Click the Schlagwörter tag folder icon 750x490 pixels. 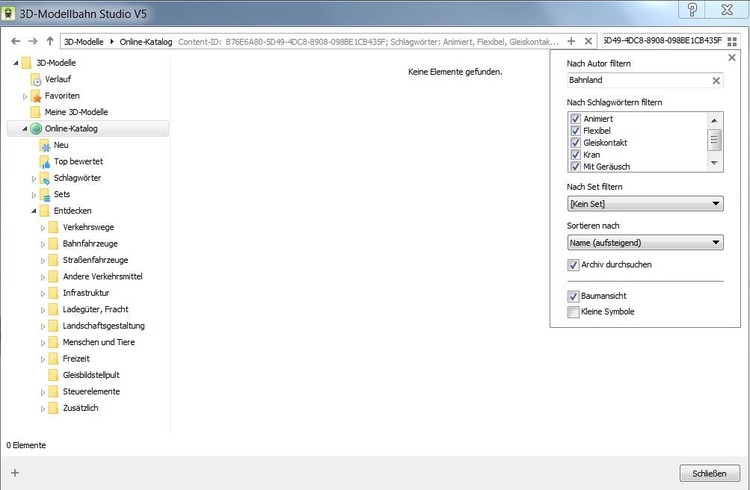44,178
